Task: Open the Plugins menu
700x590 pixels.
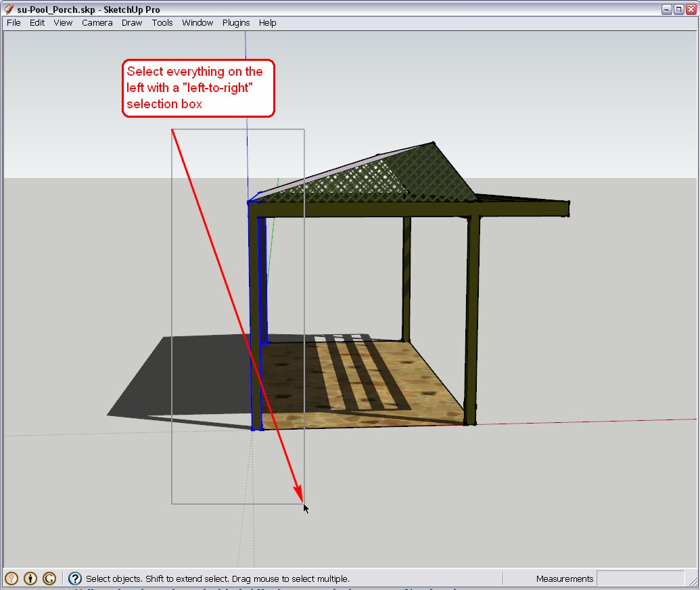Action: coord(236,22)
